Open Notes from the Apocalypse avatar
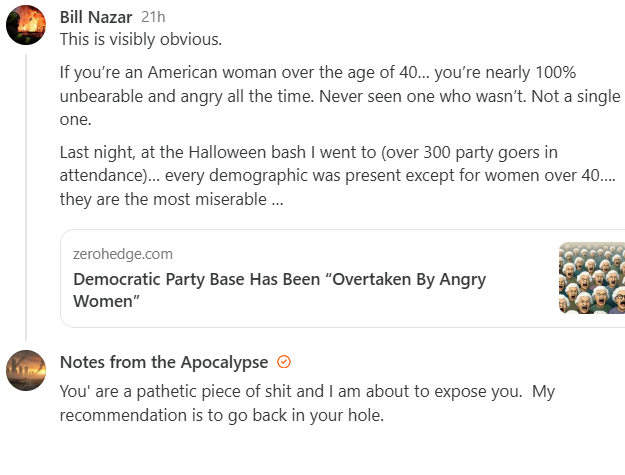Screen dimensions: 625x475 (x=26, y=370)
